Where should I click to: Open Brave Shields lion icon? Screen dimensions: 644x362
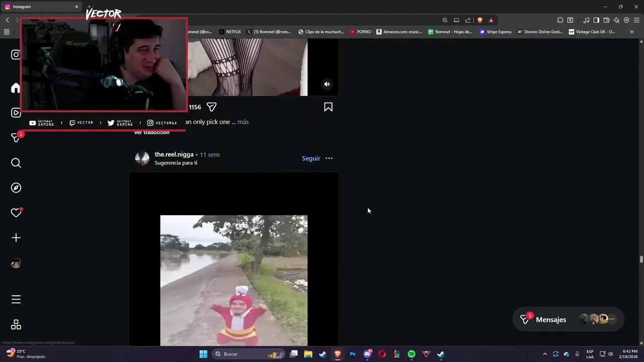[479, 20]
